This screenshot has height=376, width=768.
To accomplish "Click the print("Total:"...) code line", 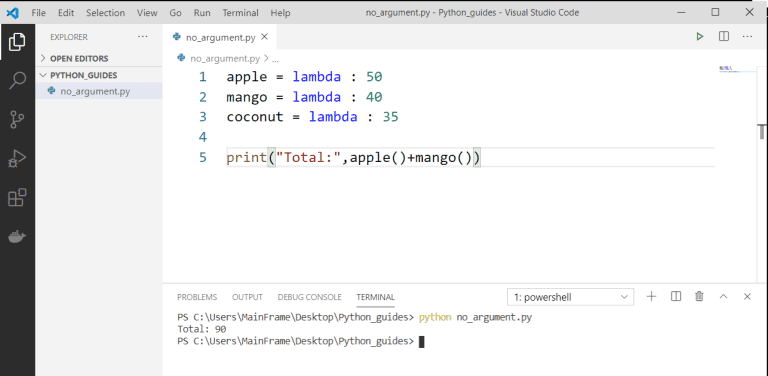I will coord(354,158).
